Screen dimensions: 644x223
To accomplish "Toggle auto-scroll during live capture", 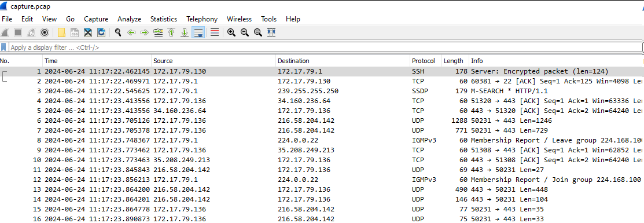I will click(198, 32).
